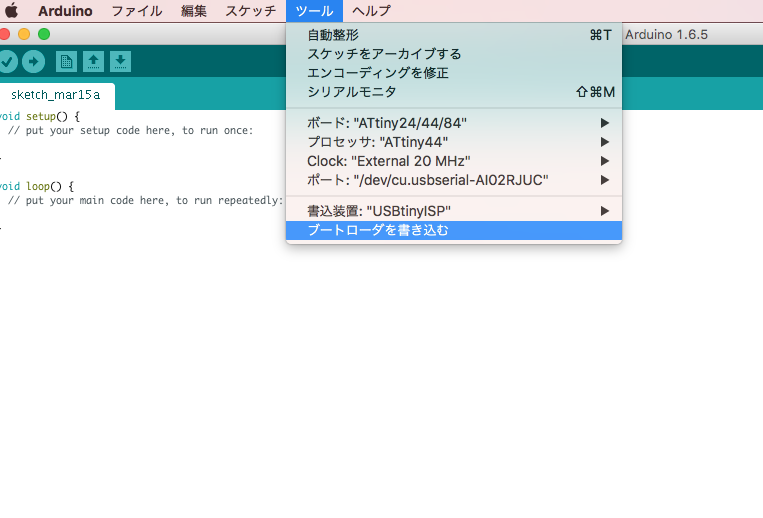The height and width of the screenshot is (518, 763).
Task: Open the 編集 menu
Action: coord(194,11)
